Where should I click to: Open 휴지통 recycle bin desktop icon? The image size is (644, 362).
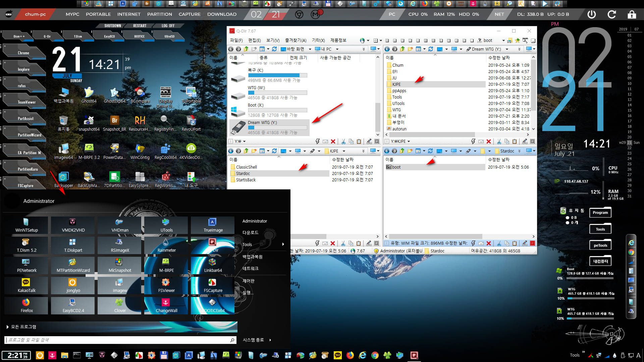tap(63, 123)
